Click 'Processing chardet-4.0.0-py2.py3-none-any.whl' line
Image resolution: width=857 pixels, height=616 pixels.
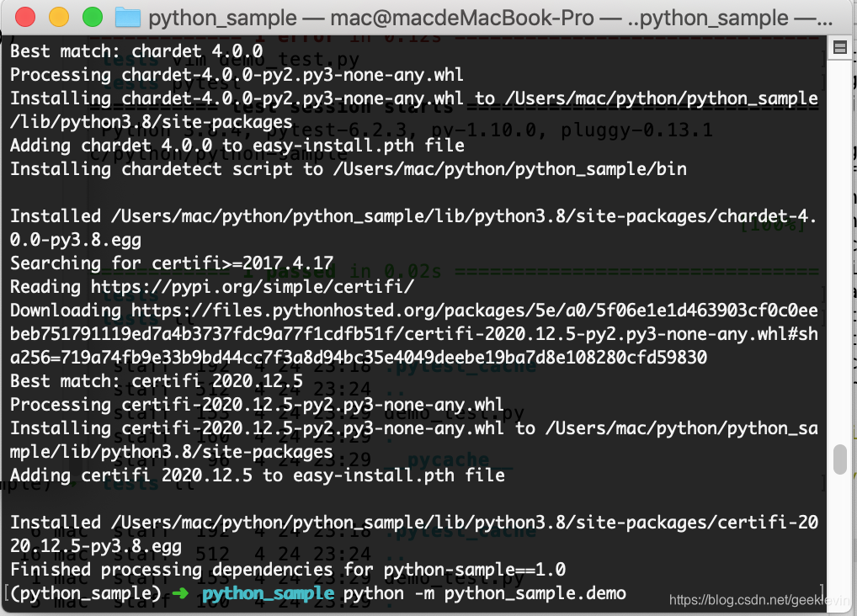[237, 75]
